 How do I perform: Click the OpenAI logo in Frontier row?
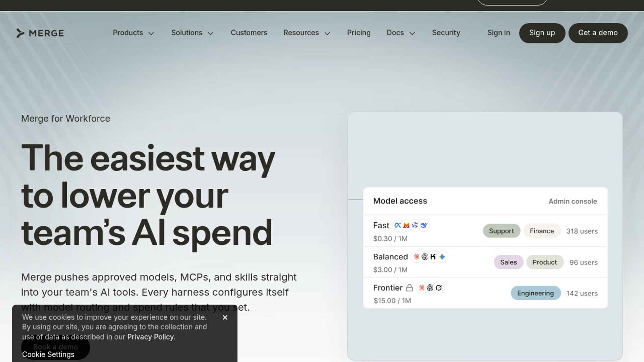pos(430,288)
